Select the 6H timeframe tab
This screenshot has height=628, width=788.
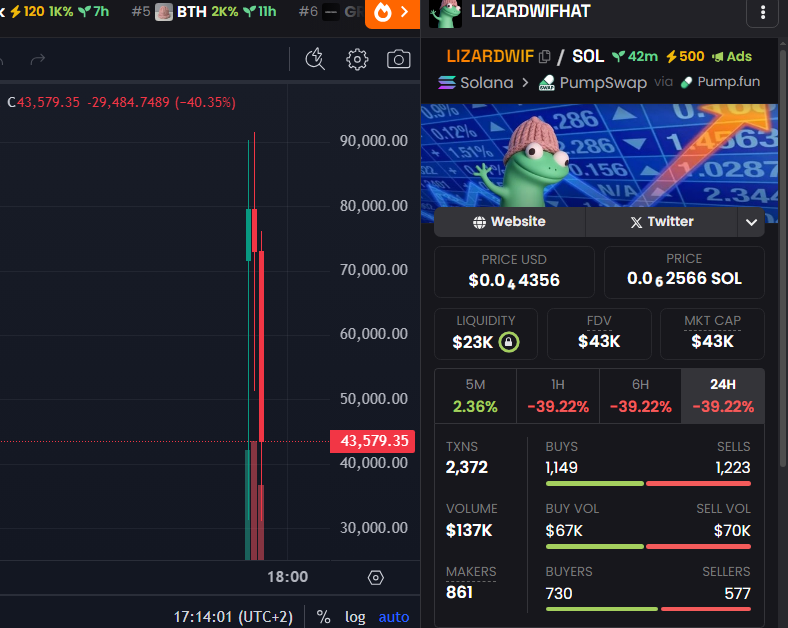640,396
